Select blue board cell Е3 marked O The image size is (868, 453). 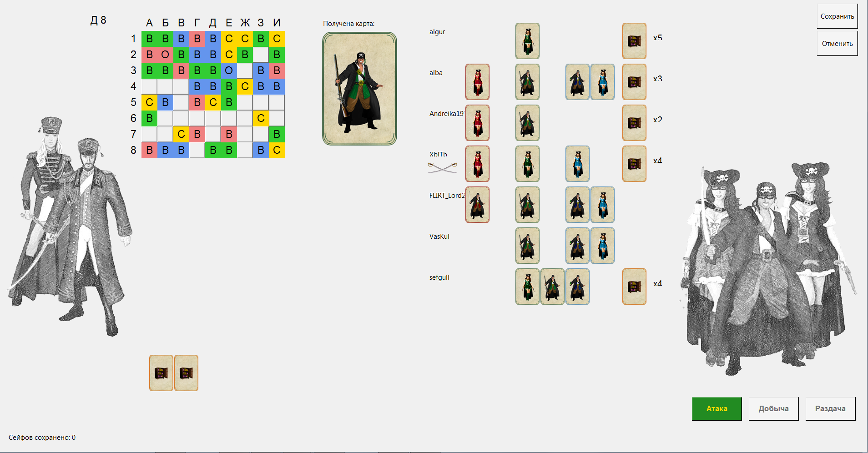tap(229, 70)
